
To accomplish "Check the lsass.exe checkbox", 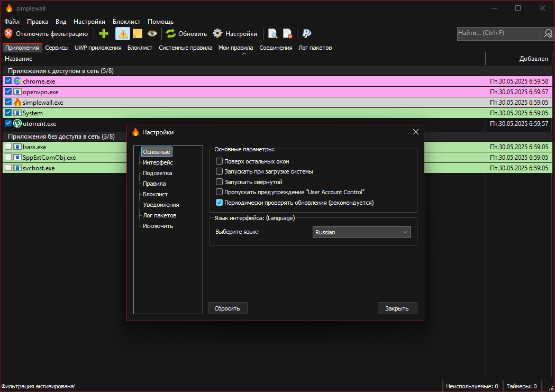I will [x=8, y=147].
